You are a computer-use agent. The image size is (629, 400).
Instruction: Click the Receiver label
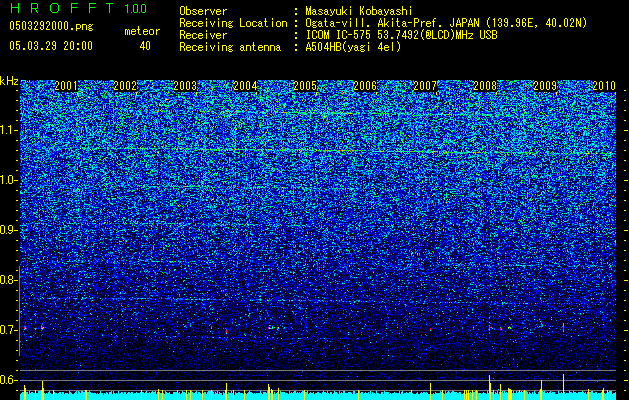point(203,35)
